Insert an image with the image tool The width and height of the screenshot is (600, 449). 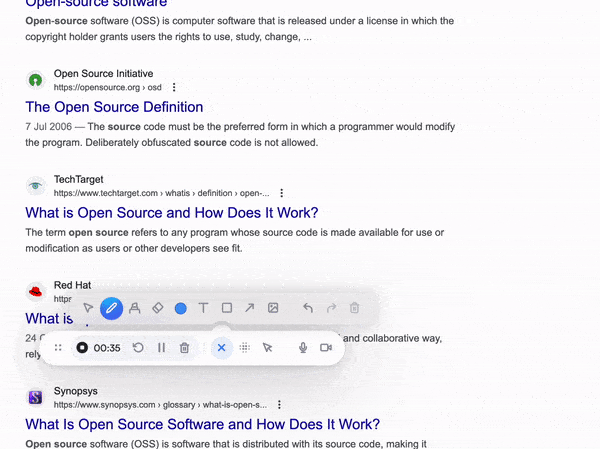(x=273, y=308)
